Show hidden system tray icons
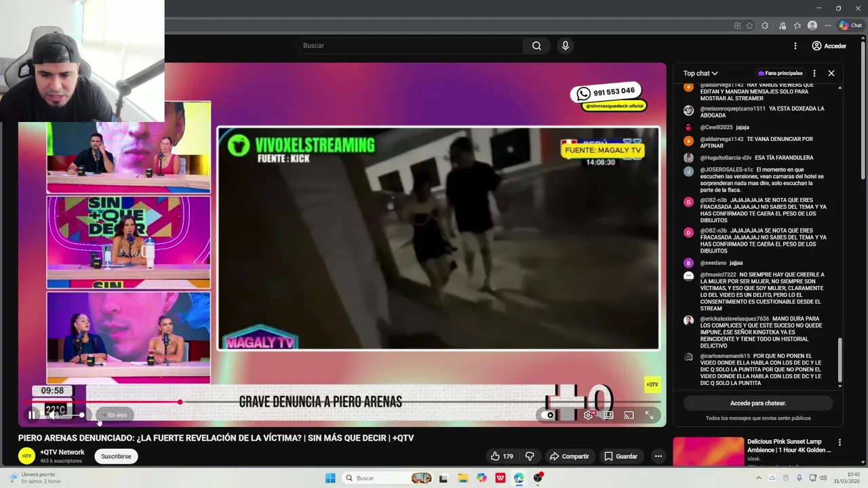Viewport: 868px width, 488px height. pyautogui.click(x=759, y=478)
